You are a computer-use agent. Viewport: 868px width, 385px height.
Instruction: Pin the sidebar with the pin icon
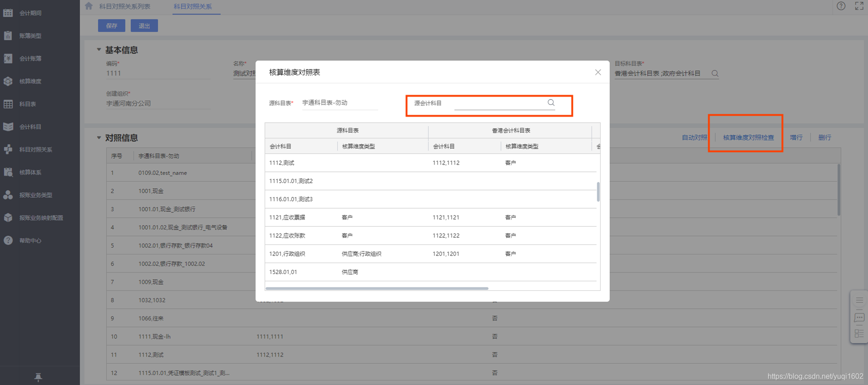pos(38,377)
